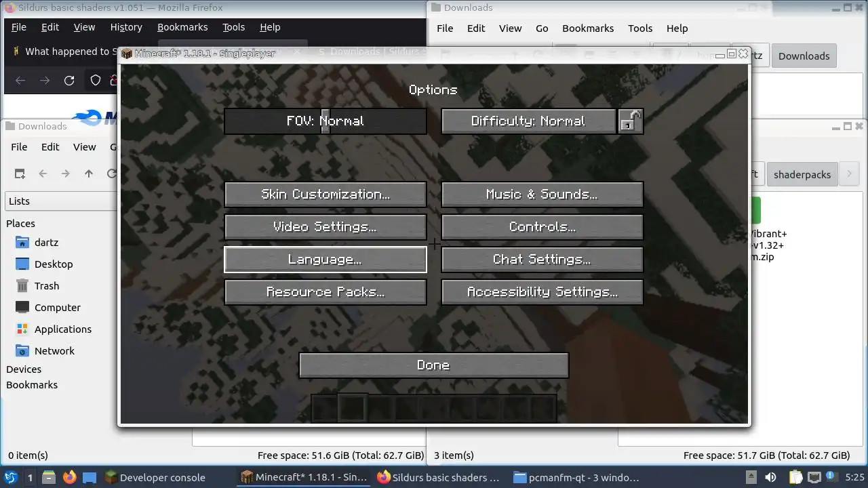Viewport: 868px width, 488px height.
Task: Select Trash in Places sidebar
Action: tap(47, 286)
